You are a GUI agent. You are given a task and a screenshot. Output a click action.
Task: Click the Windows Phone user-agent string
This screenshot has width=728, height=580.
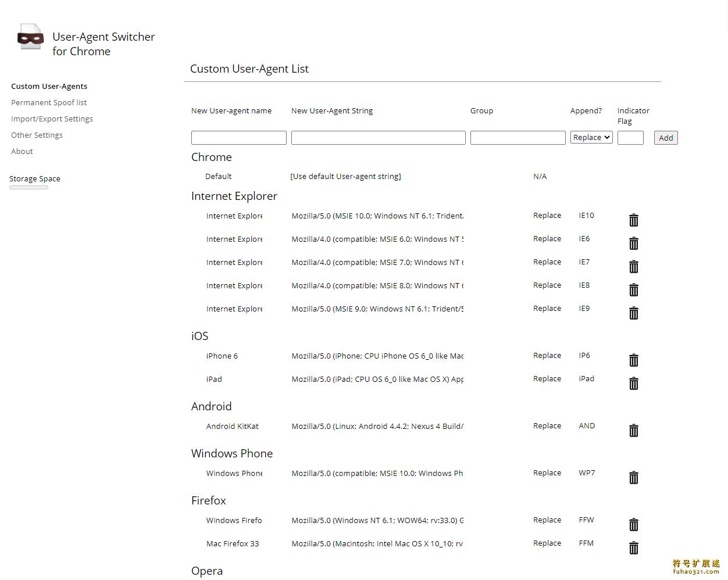377,473
